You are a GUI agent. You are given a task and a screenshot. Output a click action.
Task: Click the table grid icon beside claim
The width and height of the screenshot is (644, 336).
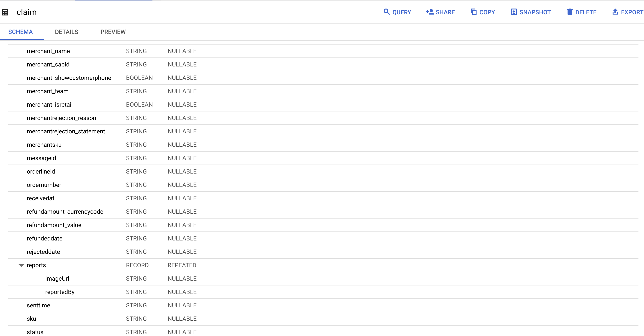point(5,12)
